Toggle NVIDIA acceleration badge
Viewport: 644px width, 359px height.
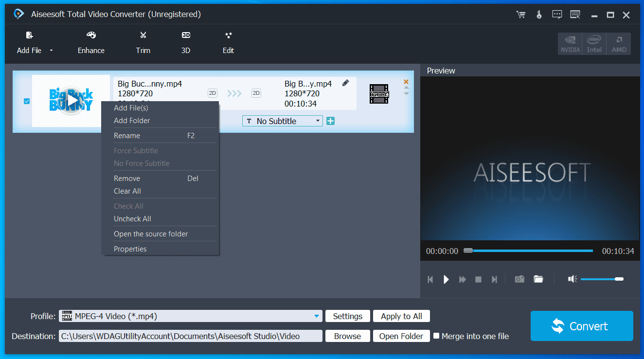570,44
